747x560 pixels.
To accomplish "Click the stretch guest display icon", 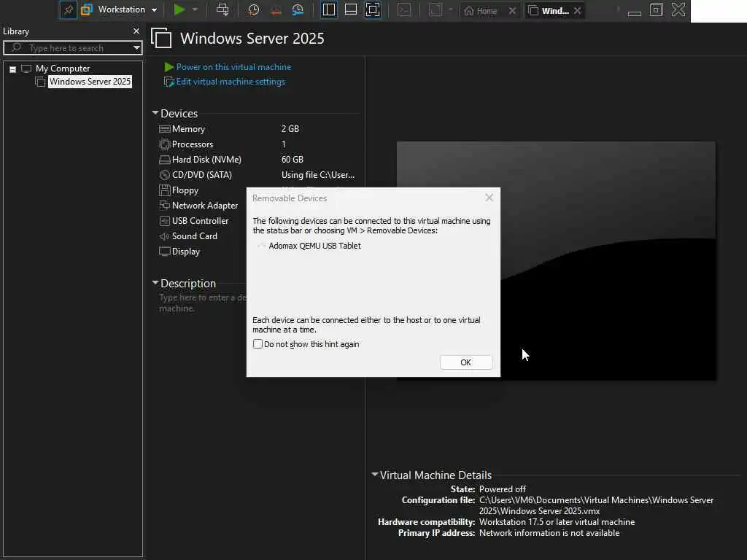I will [436, 10].
